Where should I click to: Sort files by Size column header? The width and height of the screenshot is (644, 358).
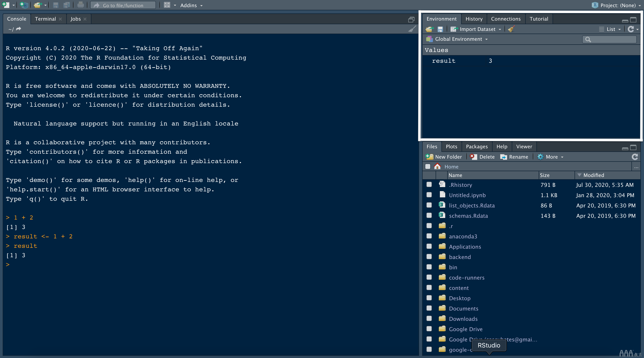click(557, 175)
